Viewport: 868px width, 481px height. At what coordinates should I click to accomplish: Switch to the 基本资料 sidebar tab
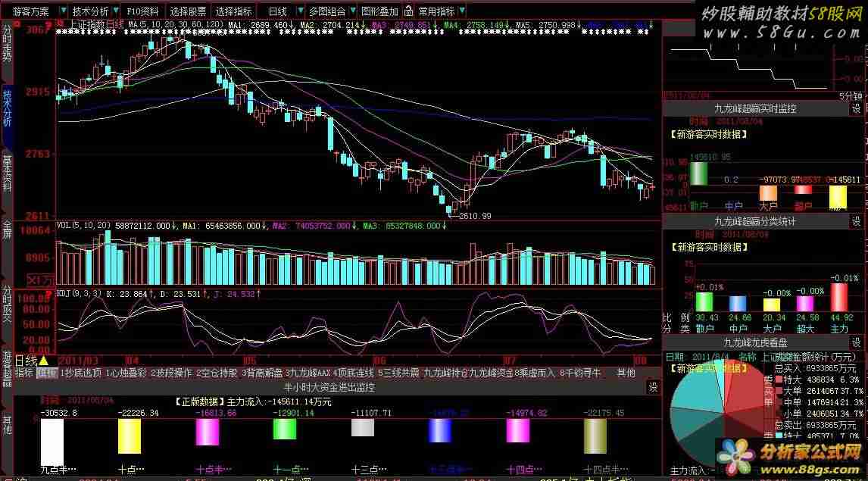[x=7, y=173]
